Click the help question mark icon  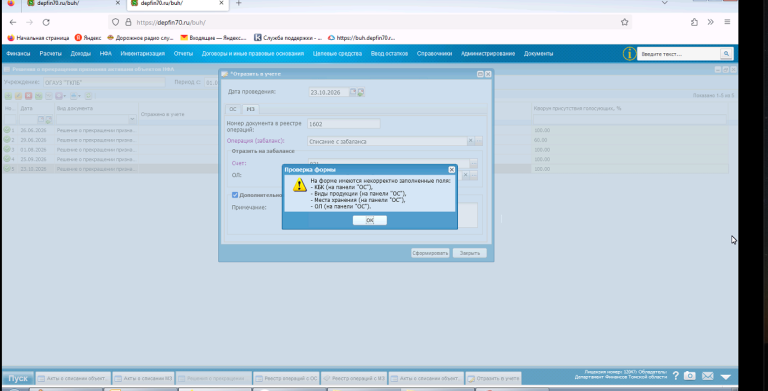pos(675,376)
